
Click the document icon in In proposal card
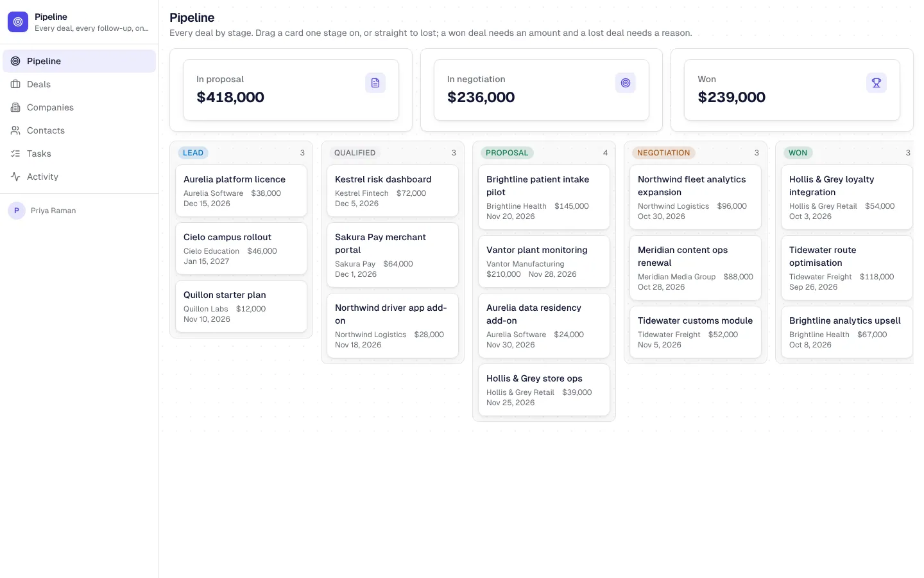(375, 83)
